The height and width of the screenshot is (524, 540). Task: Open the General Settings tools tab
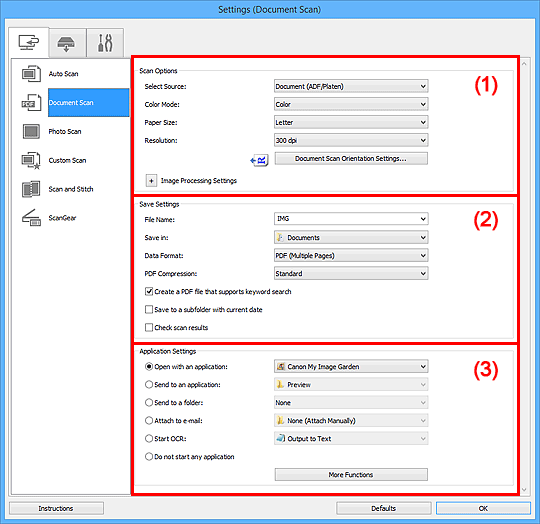105,43
